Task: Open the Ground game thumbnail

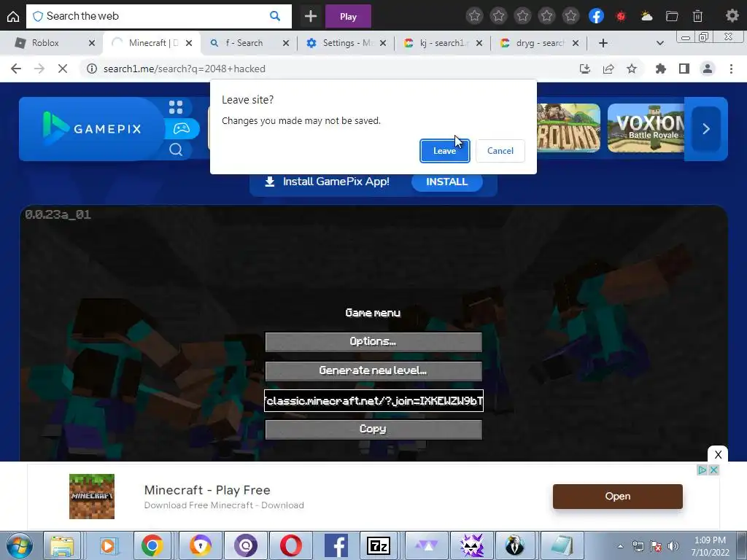Action: tap(568, 128)
